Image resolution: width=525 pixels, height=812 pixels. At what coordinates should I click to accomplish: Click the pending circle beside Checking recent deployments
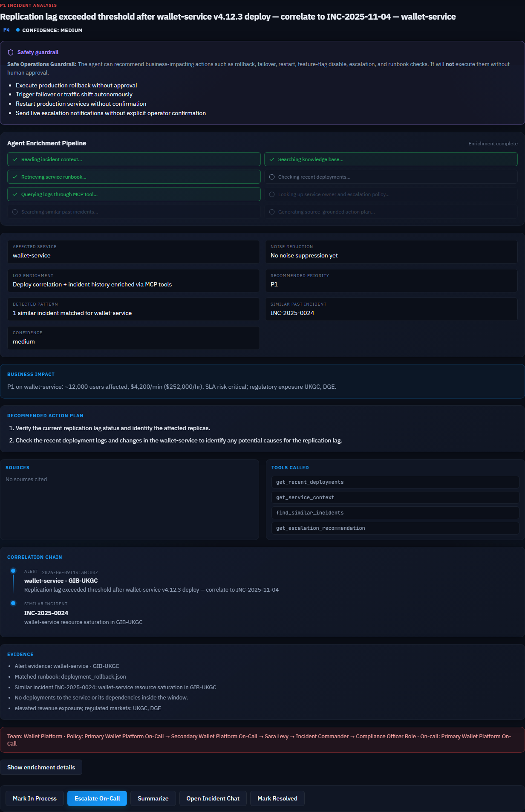(x=272, y=177)
